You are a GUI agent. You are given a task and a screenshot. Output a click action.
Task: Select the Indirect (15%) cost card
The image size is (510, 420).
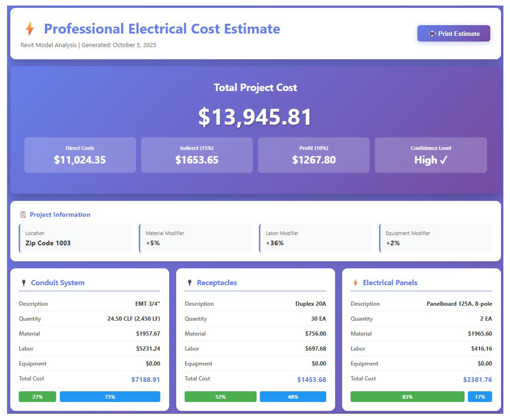pos(197,155)
